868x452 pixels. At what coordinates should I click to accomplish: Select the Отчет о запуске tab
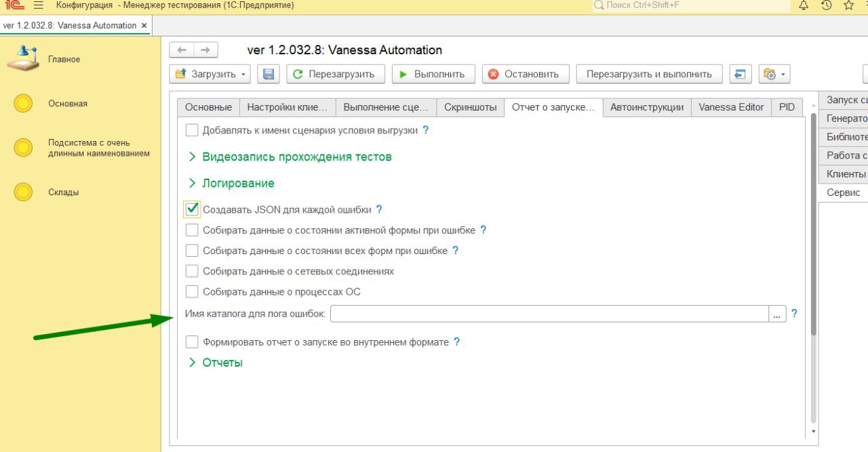pos(553,107)
